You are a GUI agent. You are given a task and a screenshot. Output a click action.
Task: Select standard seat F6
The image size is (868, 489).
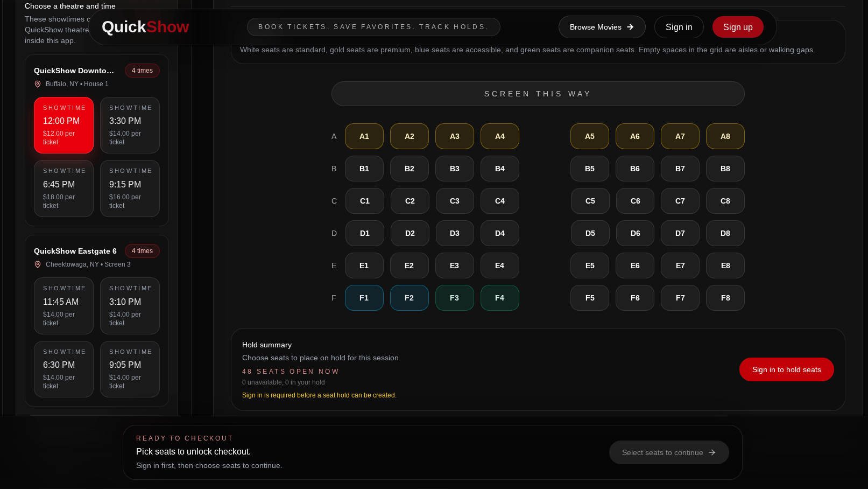pos(635,298)
